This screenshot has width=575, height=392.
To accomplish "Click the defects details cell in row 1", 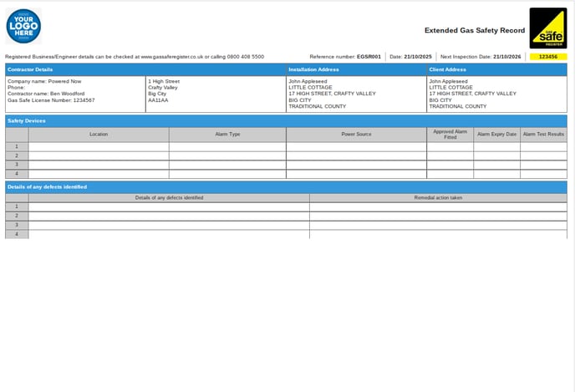I will click(169, 206).
